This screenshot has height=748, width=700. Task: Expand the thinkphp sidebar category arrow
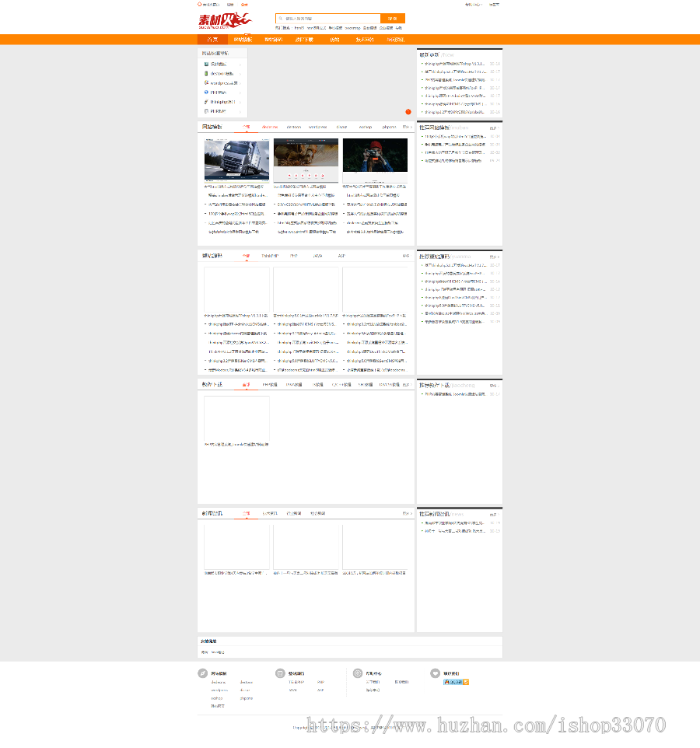click(x=240, y=102)
